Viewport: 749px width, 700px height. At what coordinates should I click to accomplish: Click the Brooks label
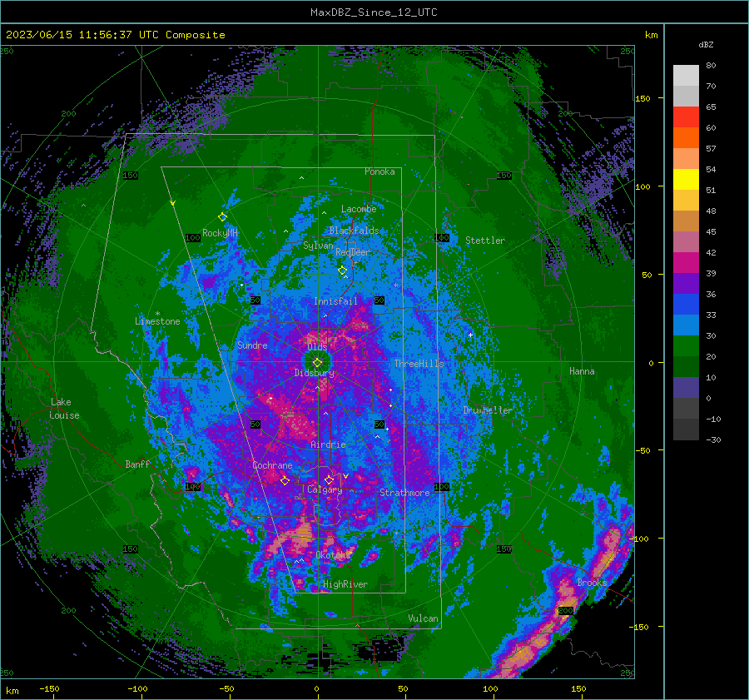click(592, 583)
